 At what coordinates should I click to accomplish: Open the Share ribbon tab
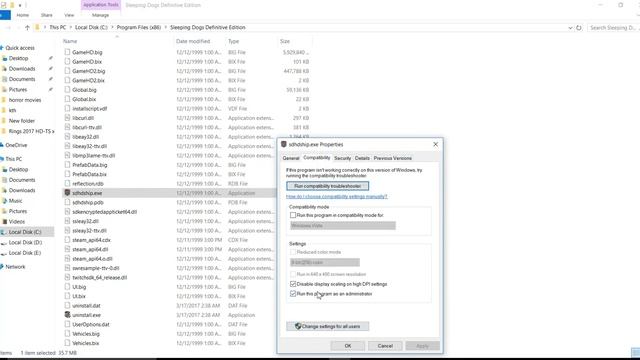(x=47, y=15)
